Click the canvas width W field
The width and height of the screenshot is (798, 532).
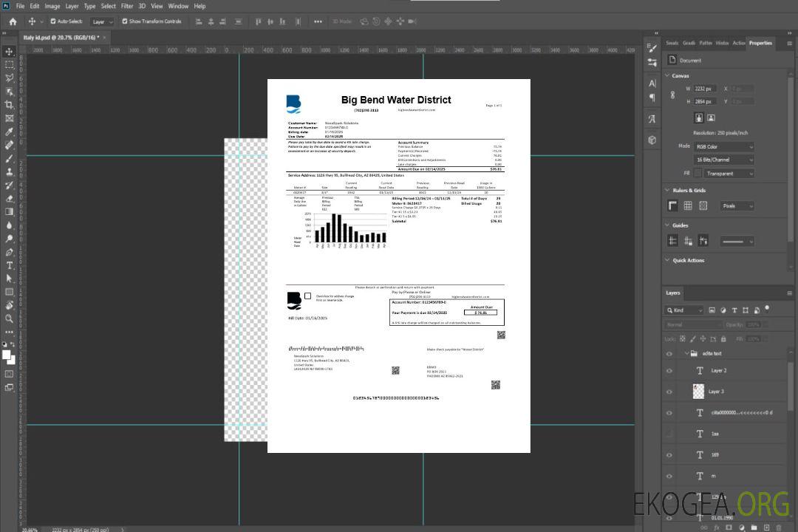(x=704, y=89)
